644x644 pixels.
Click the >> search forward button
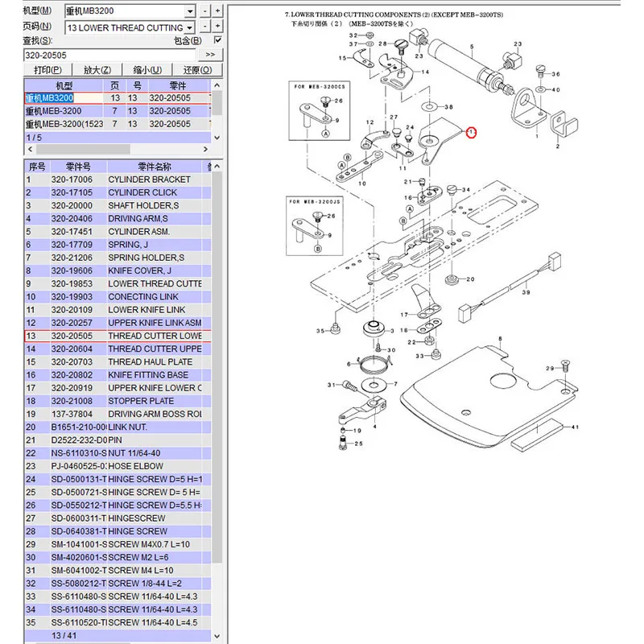click(210, 55)
